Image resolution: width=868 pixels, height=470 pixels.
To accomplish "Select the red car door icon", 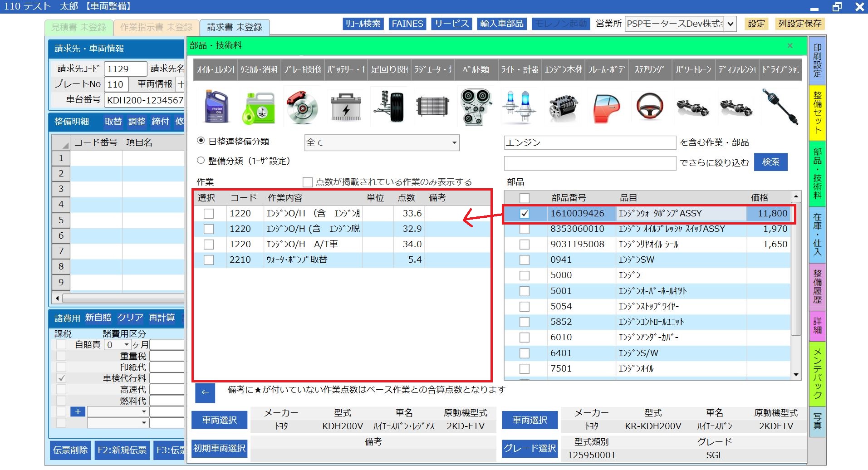I will click(606, 107).
